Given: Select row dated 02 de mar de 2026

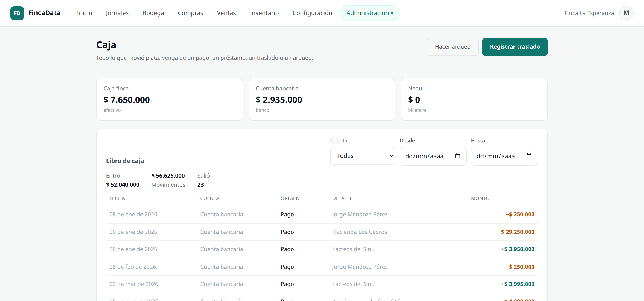Looking at the screenshot, I should [x=322, y=284].
